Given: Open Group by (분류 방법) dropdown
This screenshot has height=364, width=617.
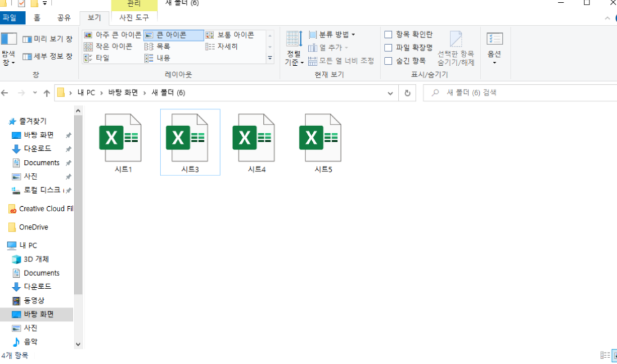Looking at the screenshot, I should click(332, 35).
